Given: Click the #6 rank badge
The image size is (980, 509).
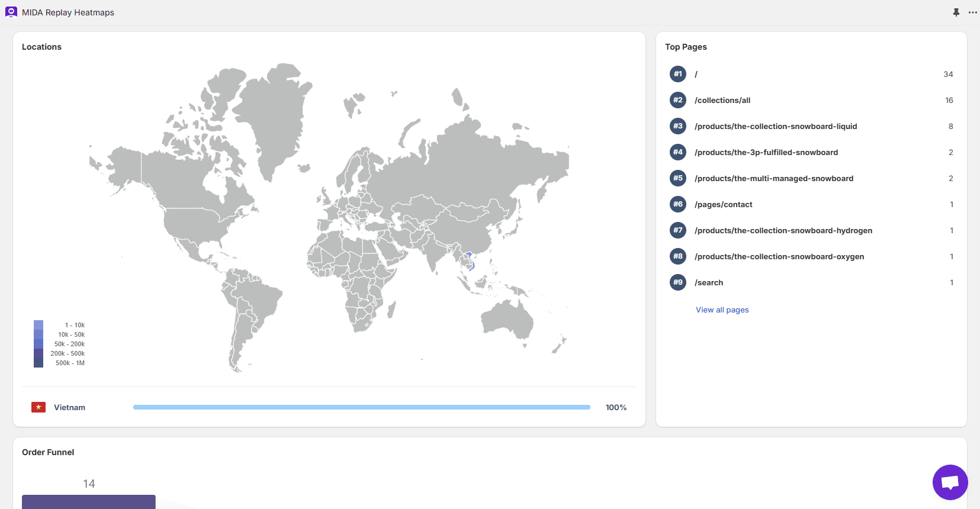Looking at the screenshot, I should [x=677, y=204].
